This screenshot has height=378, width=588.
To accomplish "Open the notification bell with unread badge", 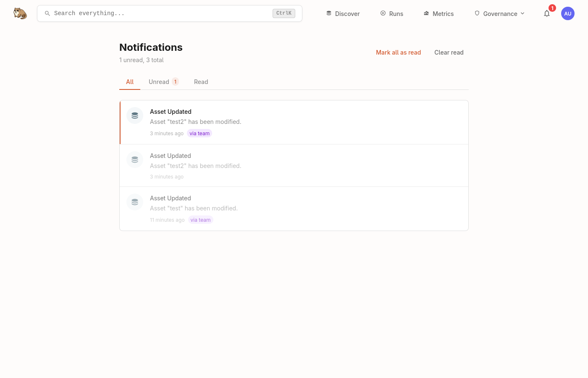I will coord(547,13).
